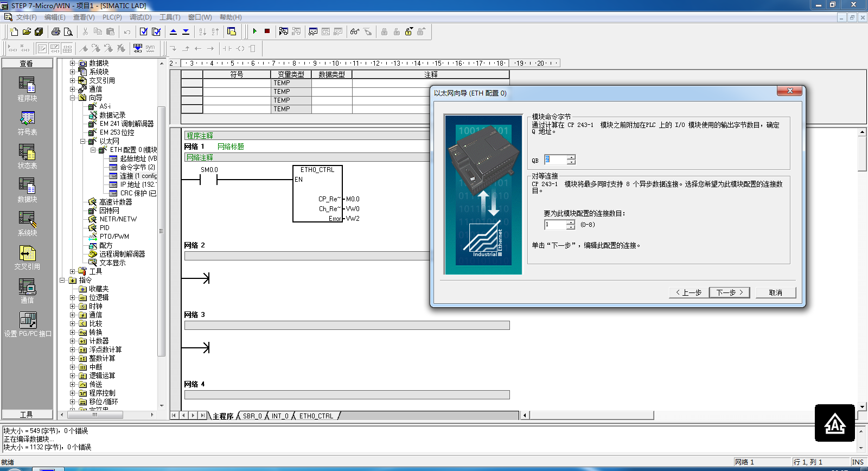
Task: Select IP 地址 item in the tree
Action: point(137,184)
